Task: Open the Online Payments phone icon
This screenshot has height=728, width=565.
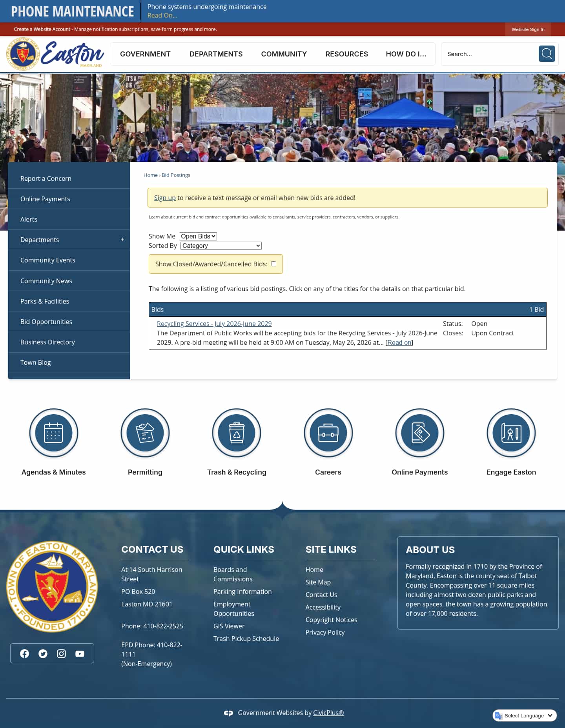Action: click(420, 433)
